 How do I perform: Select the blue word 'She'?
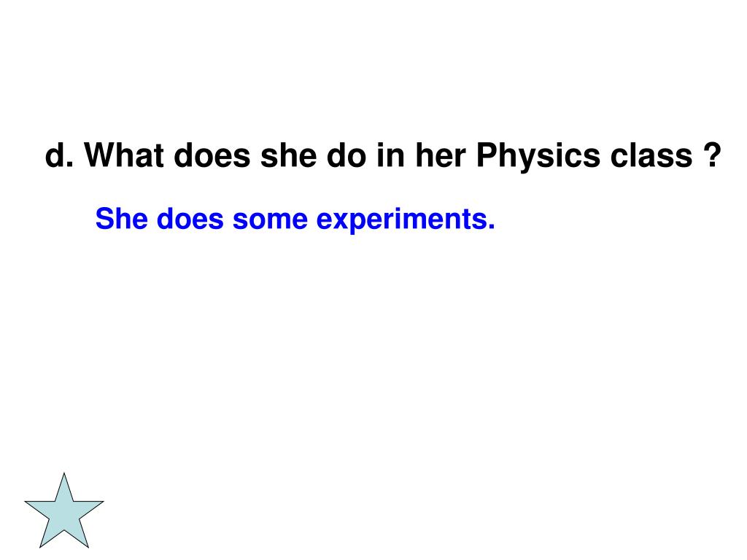tap(122, 219)
